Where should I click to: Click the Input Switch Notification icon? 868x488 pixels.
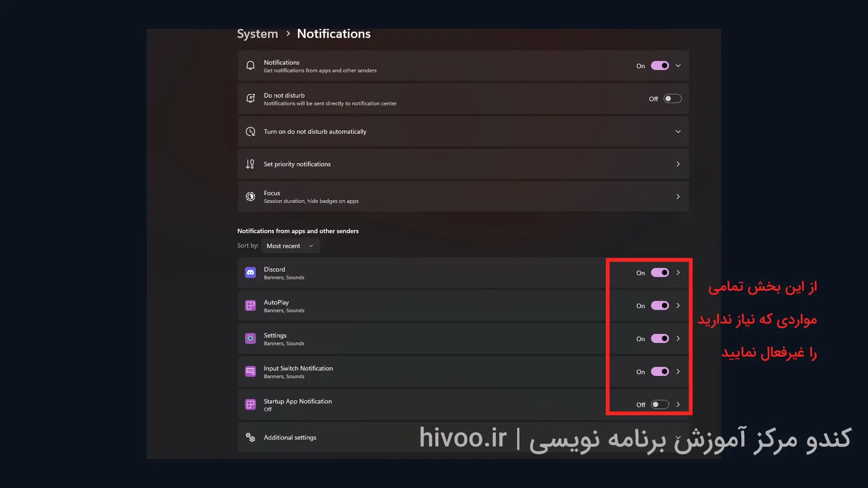[x=250, y=371]
